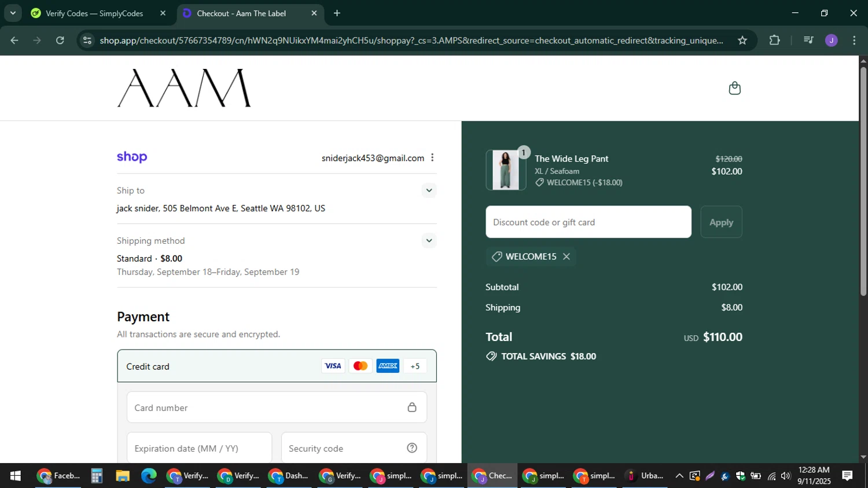Switch to the Facebook Chrome taskbar window
Image resolution: width=868 pixels, height=488 pixels.
click(x=58, y=476)
